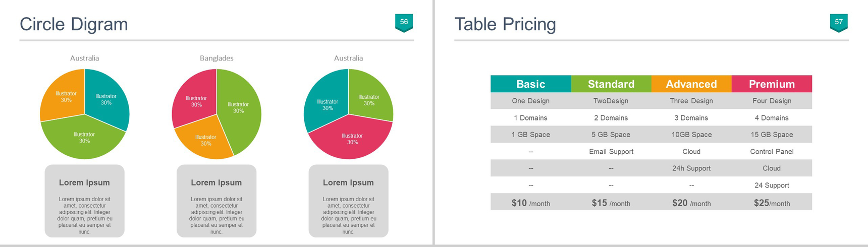The image size is (868, 247).
Task: Click the $10 /month price cell
Action: point(530,203)
